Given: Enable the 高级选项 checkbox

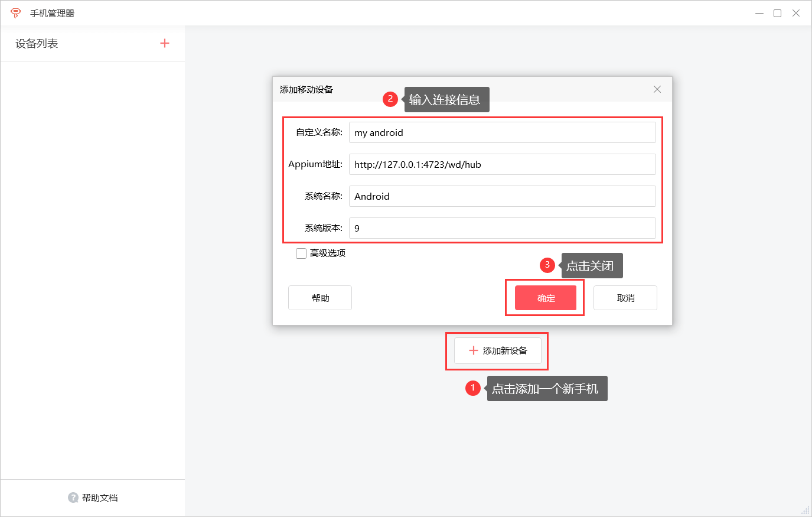Looking at the screenshot, I should point(301,253).
